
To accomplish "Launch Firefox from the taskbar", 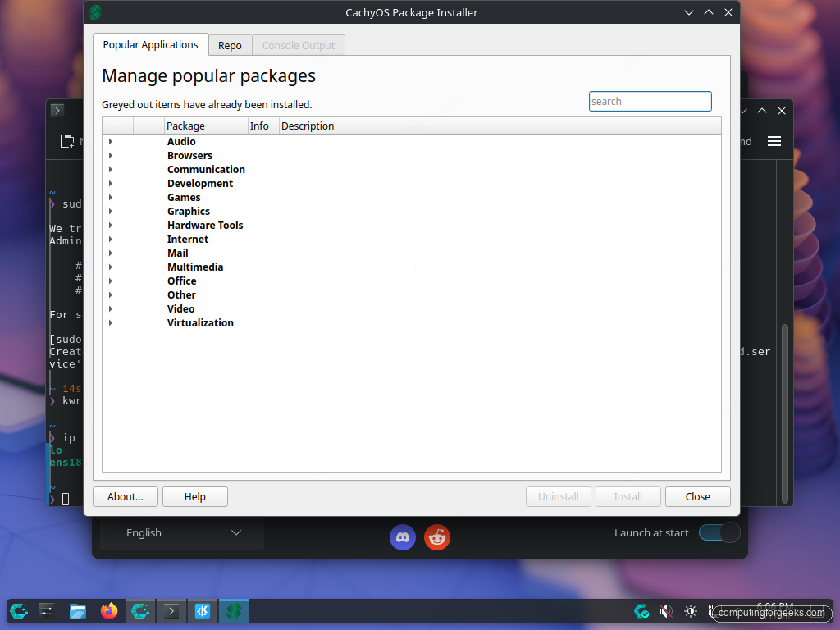I will coord(109,611).
